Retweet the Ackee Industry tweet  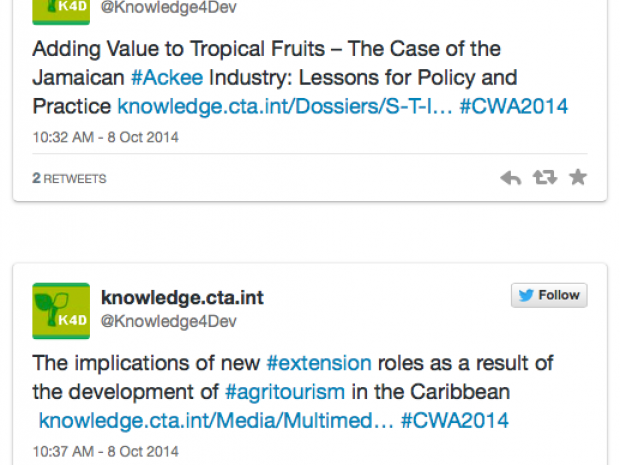click(x=544, y=178)
